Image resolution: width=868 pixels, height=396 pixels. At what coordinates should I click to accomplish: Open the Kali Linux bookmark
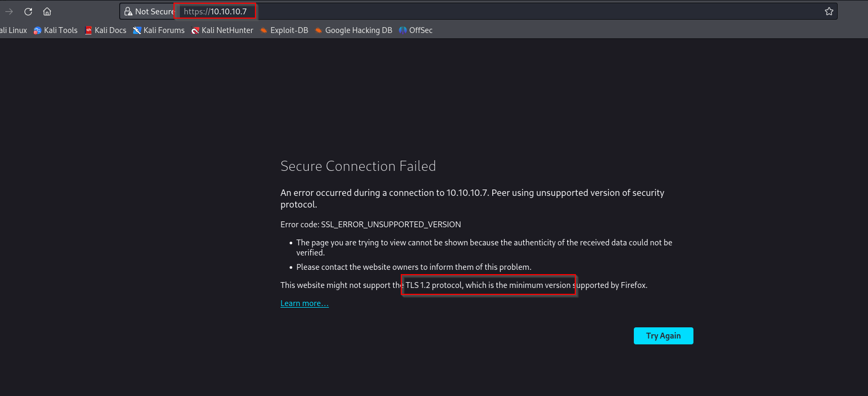(14, 30)
